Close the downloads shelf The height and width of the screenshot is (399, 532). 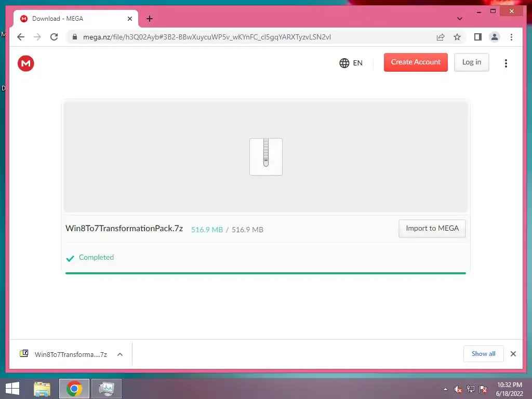pos(513,354)
